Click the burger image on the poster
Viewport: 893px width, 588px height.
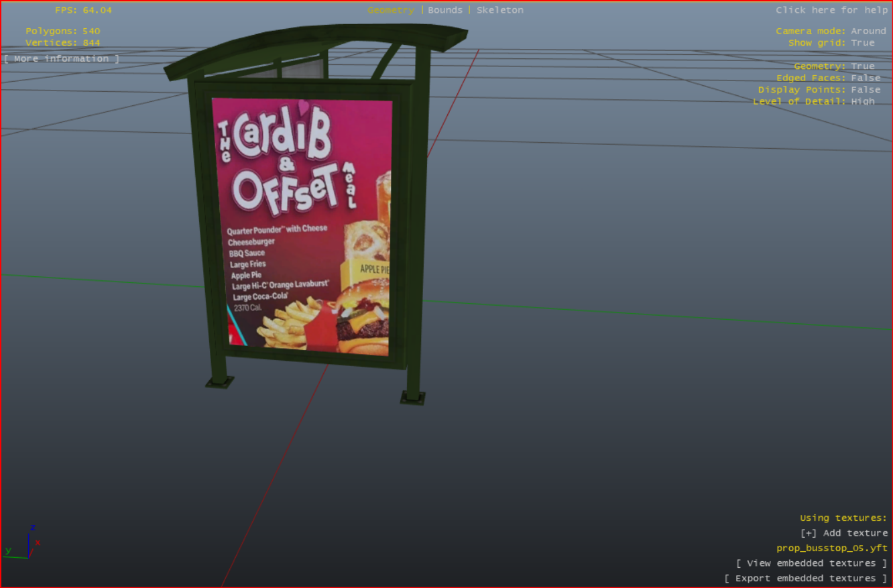click(363, 322)
